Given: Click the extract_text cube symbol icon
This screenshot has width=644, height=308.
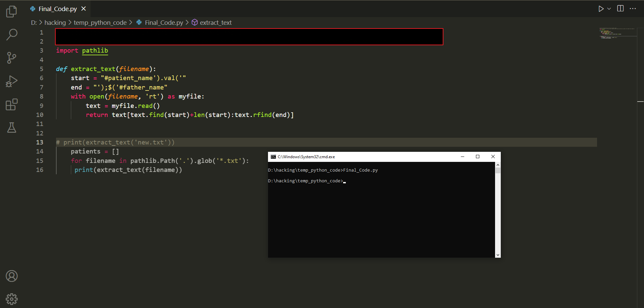Looking at the screenshot, I should pyautogui.click(x=195, y=22).
